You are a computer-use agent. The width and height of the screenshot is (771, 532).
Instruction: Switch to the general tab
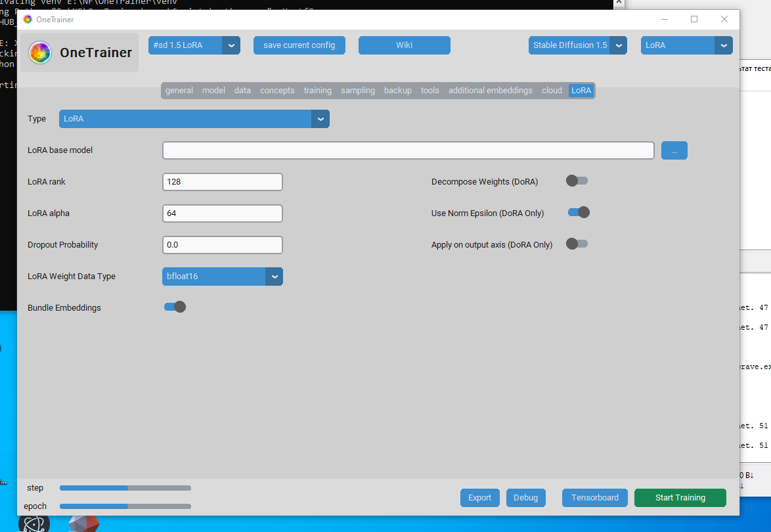tap(179, 91)
